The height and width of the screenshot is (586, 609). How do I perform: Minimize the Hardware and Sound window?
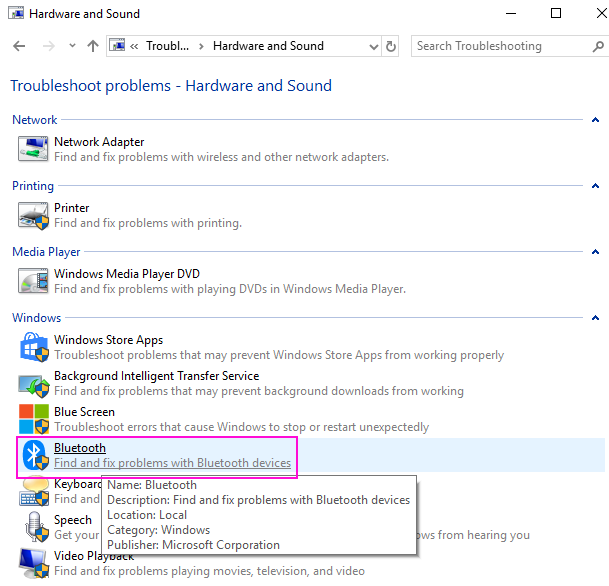point(511,13)
